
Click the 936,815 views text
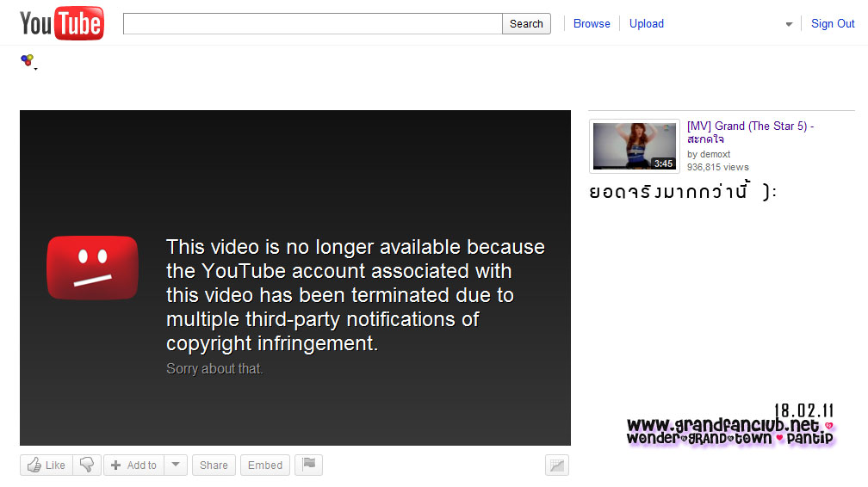718,167
